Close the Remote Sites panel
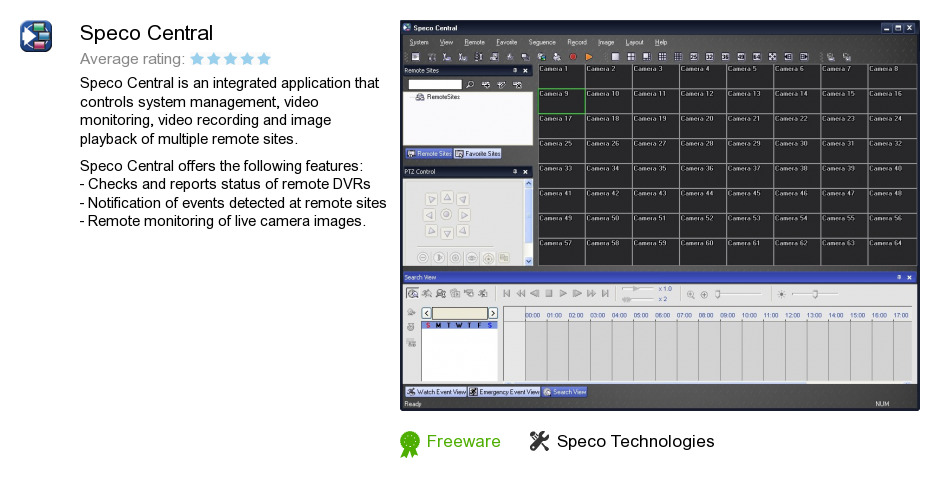 coord(526,71)
